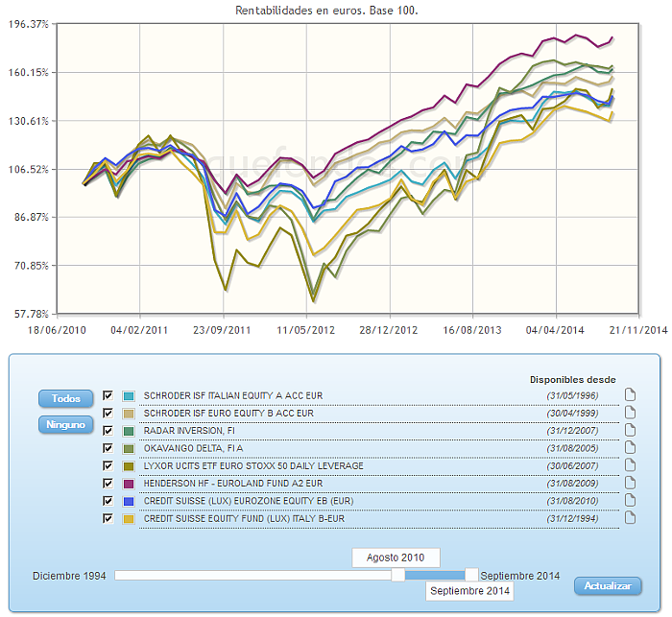672x617 pixels.
Task: Click the date (30/06/2007)
Action: (572, 465)
